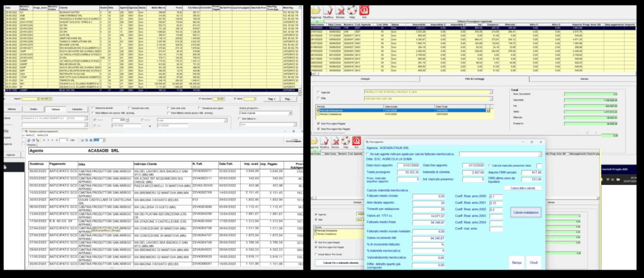The image size is (644, 278).
Task: Click volume icon in system tray
Action: click(x=613, y=179)
